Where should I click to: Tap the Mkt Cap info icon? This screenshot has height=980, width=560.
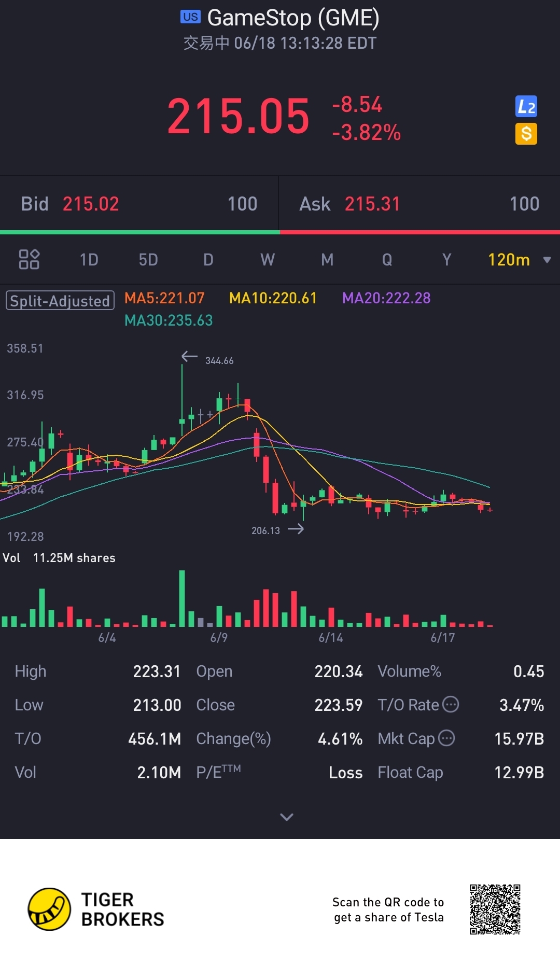[446, 737]
